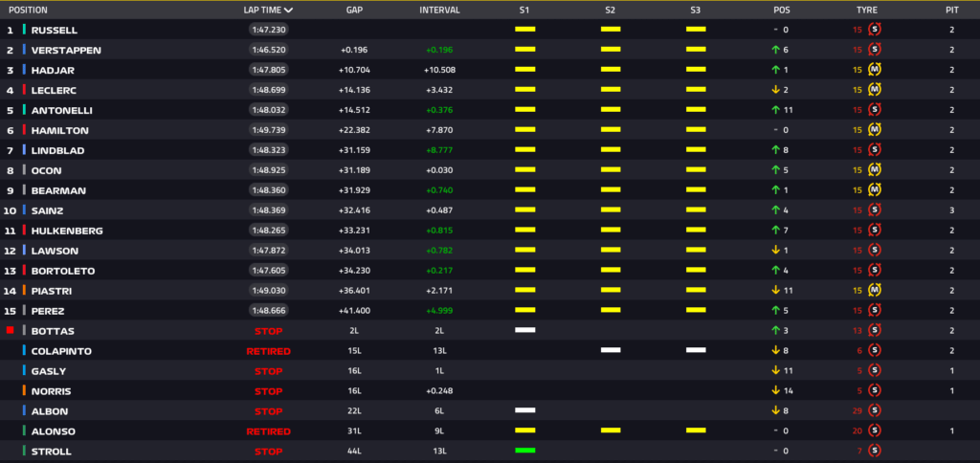Screen dimensions: 980x463
Task: Click Albon's soft tyre icon
Action: pos(875,410)
